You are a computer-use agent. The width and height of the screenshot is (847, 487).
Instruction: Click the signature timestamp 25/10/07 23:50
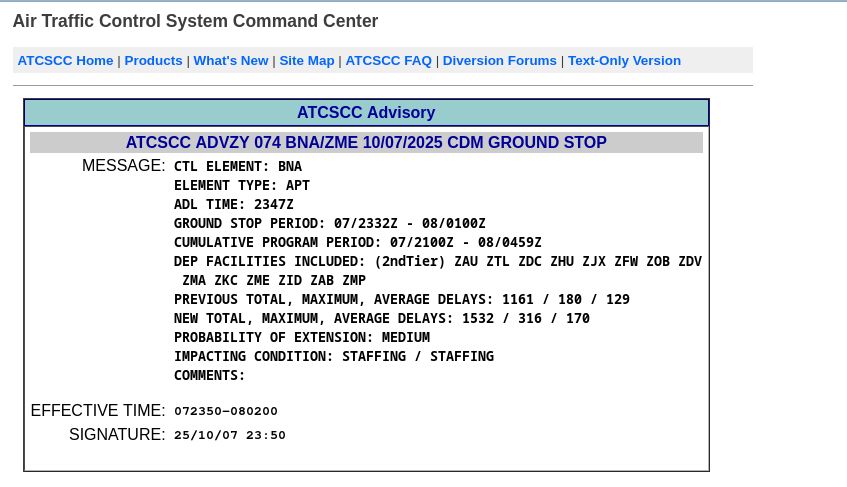[x=230, y=435]
